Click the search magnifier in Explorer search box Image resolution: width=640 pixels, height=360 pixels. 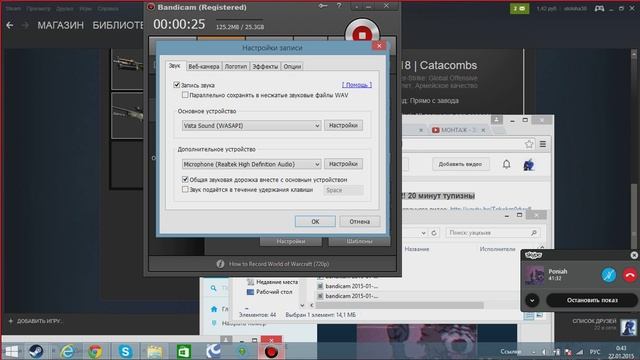click(533, 233)
